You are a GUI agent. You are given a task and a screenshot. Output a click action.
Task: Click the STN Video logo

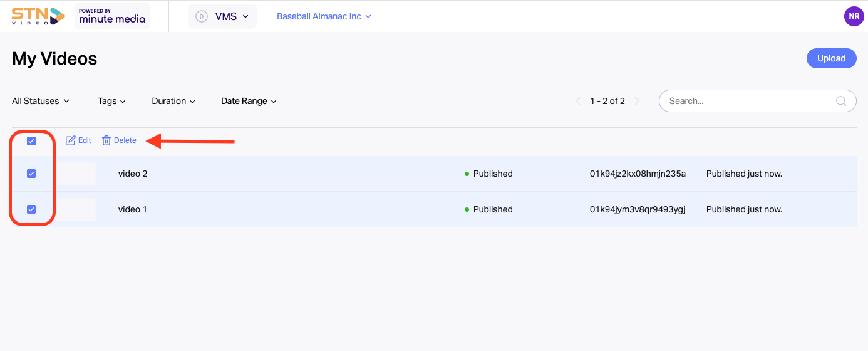tap(38, 16)
